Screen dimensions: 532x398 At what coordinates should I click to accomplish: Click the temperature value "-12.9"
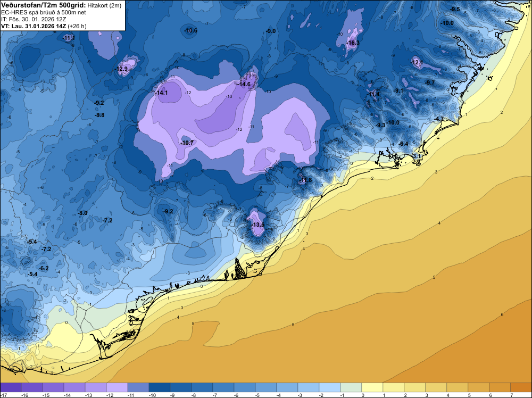coord(121,69)
